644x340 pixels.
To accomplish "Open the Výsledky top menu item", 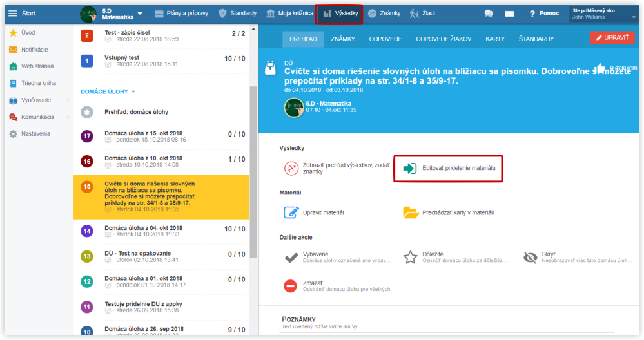I will [x=340, y=14].
